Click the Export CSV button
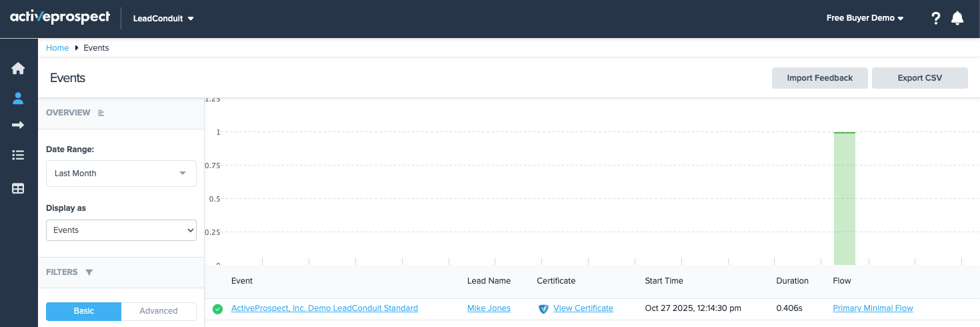 point(919,78)
